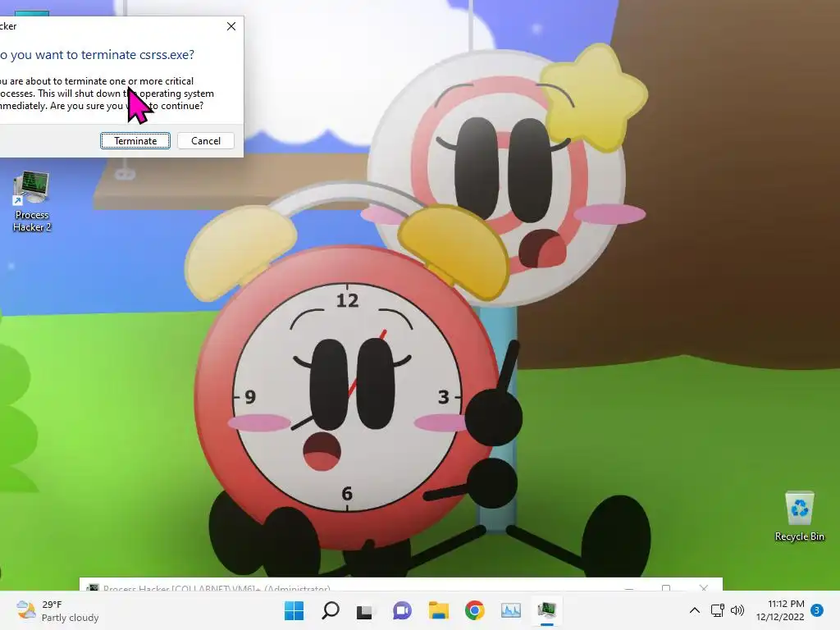Open the clock showing 11:12 PM
Viewport: 840px width, 630px height.
780,610
